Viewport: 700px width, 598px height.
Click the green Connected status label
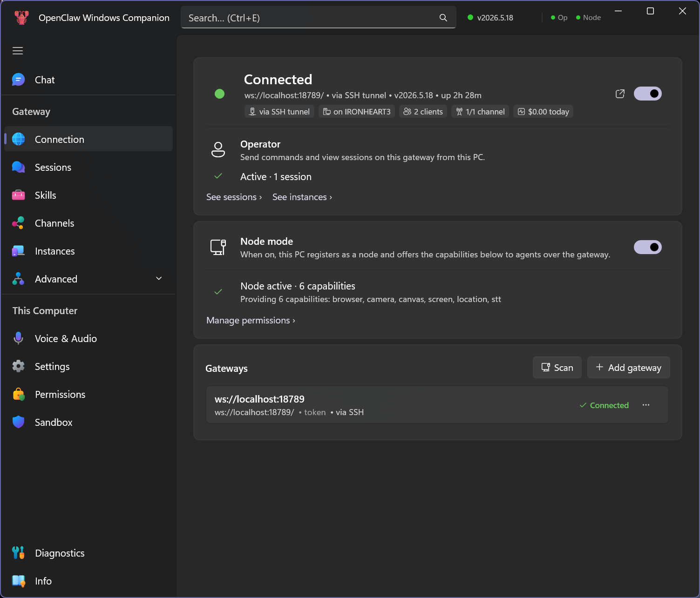coord(604,405)
